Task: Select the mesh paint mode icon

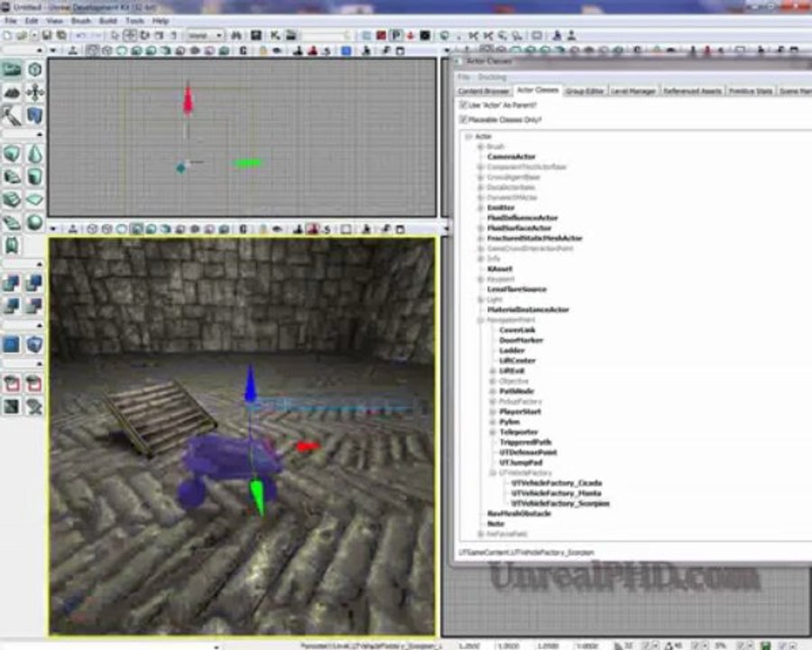Action: coord(12,116)
